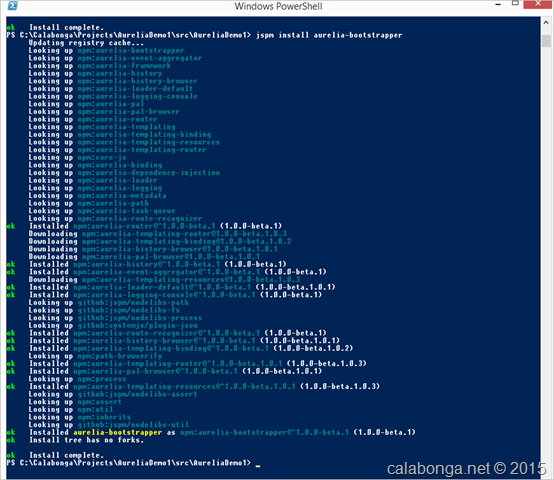554x480 pixels.
Task: Click the blinking cursor at the final prompt
Action: pyautogui.click(x=258, y=466)
